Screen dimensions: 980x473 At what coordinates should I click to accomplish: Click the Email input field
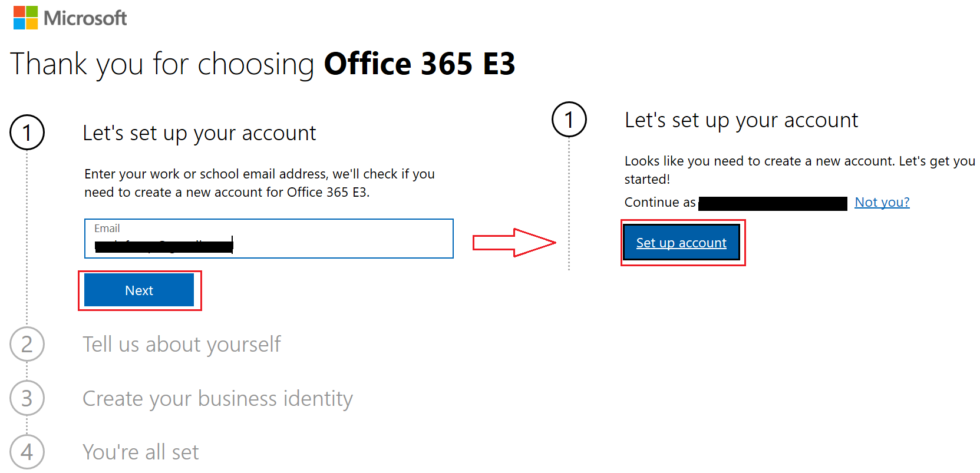269,239
